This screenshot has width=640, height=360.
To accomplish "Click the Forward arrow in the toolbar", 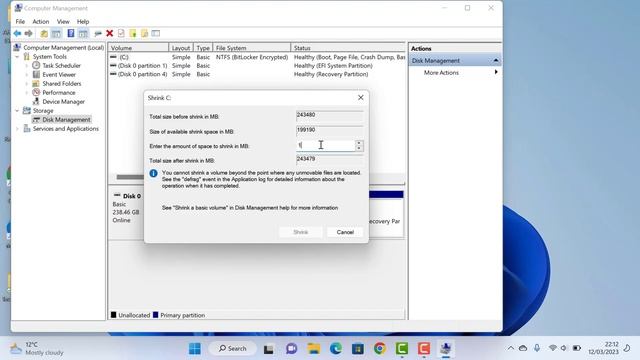I will pyautogui.click(x=29, y=33).
